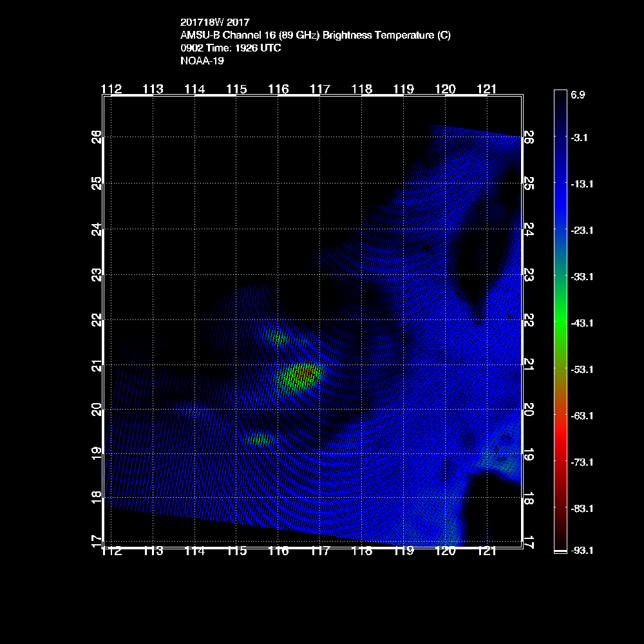Click the '-3.1' colorbar label

pos(579,138)
